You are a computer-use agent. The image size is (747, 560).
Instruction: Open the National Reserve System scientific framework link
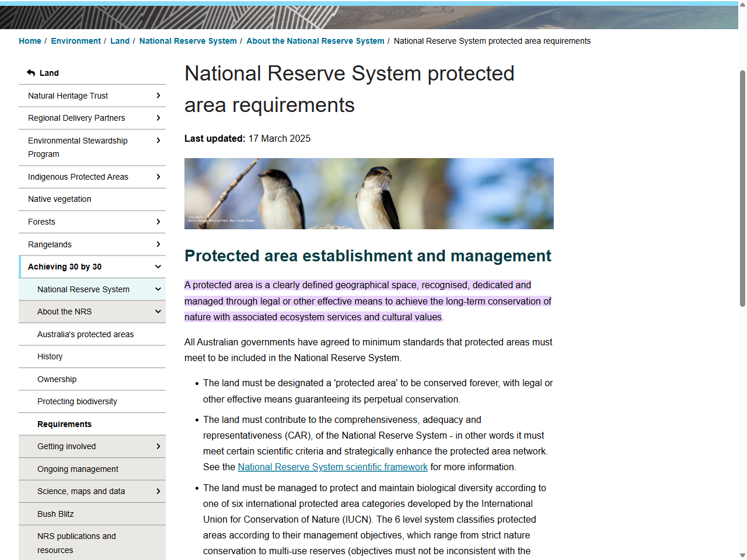coord(332,467)
